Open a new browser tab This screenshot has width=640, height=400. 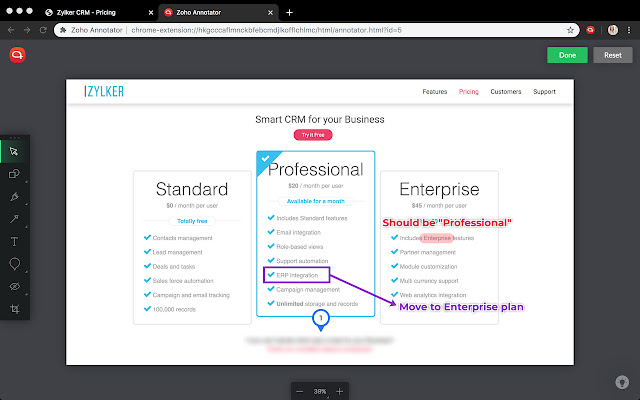point(289,13)
